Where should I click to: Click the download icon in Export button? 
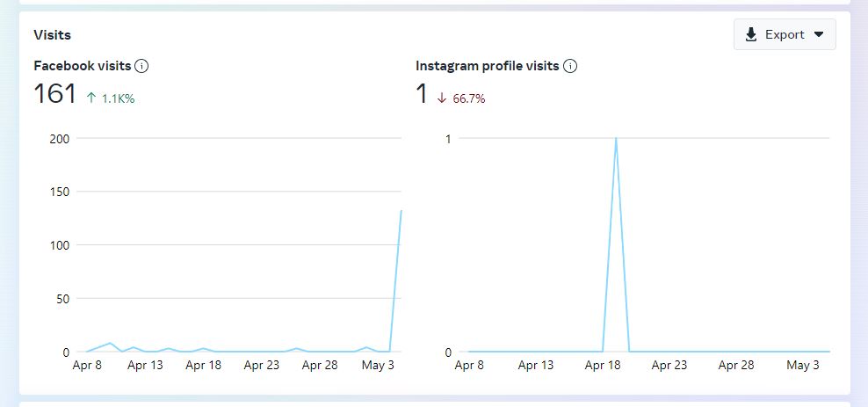(x=751, y=34)
